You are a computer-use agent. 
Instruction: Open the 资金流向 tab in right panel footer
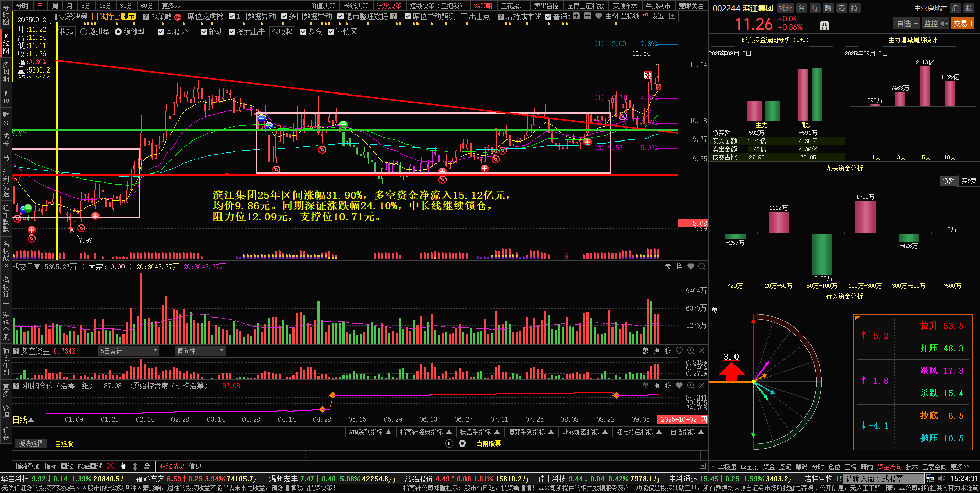889,466
